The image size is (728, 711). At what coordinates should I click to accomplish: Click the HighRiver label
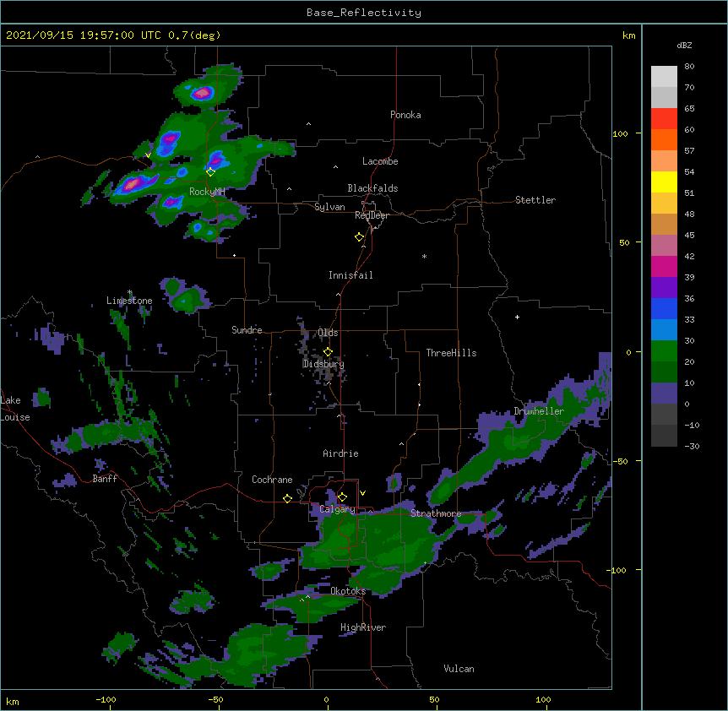coord(363,627)
